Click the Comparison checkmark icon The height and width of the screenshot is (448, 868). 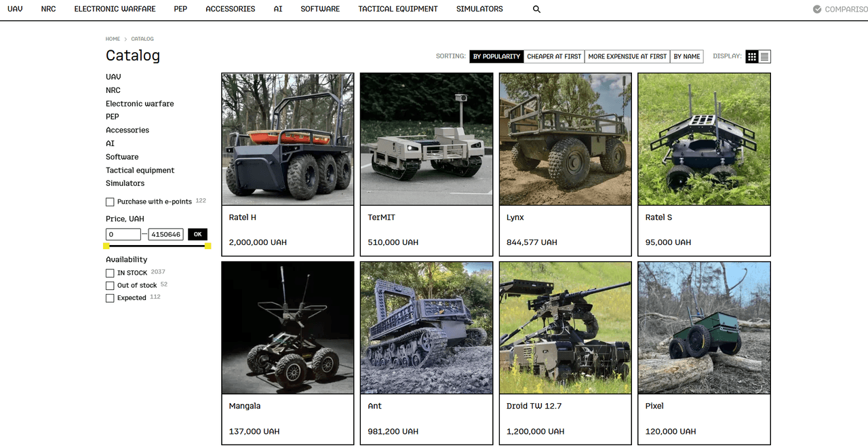(x=817, y=10)
